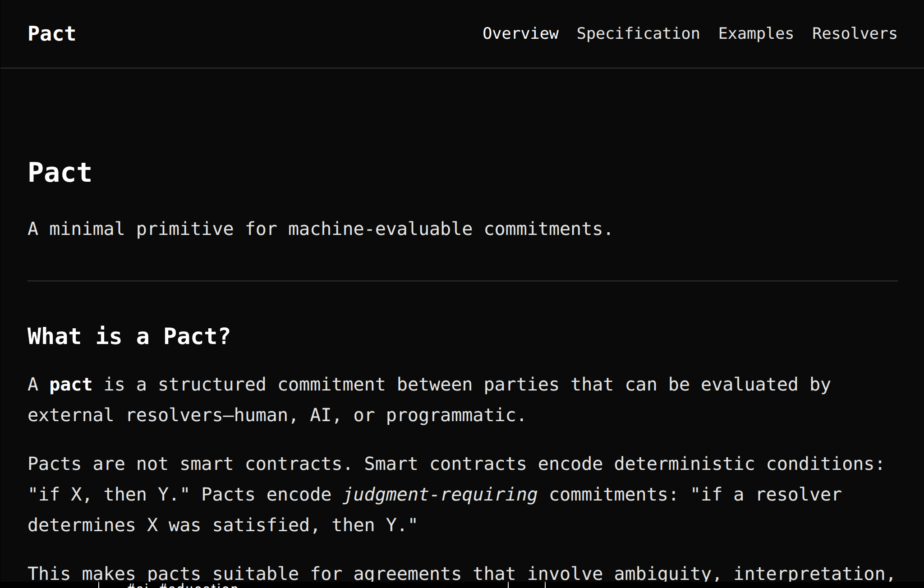Navigate to the Resolvers section
Viewport: 924px width, 588px height.
[855, 34]
